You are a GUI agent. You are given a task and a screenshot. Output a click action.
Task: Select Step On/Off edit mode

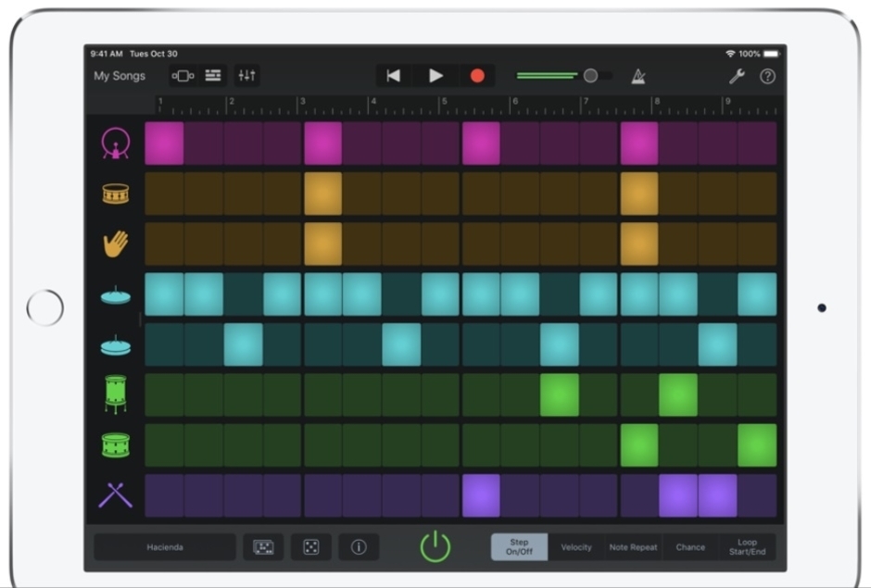tap(520, 547)
